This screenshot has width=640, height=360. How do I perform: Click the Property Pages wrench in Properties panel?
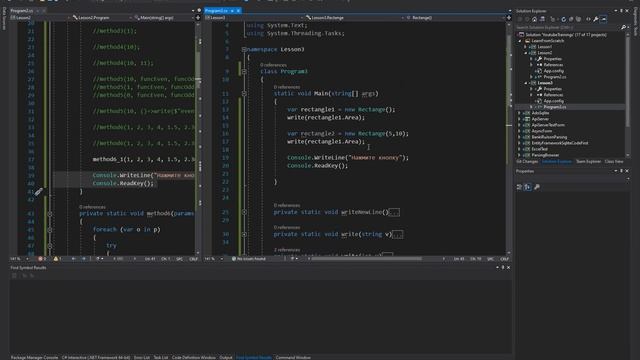click(537, 187)
